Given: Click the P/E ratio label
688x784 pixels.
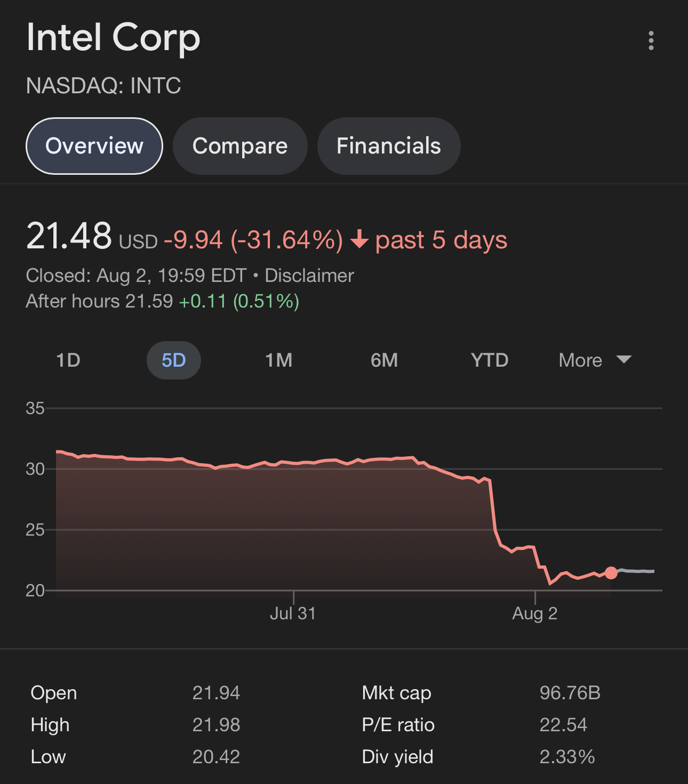Looking at the screenshot, I should (x=398, y=725).
